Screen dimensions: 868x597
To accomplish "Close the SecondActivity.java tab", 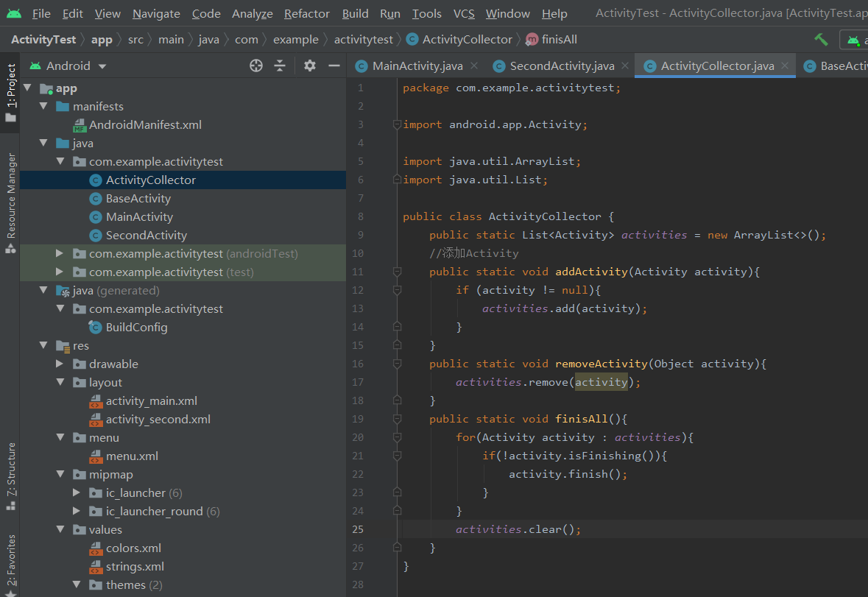I will (625, 66).
